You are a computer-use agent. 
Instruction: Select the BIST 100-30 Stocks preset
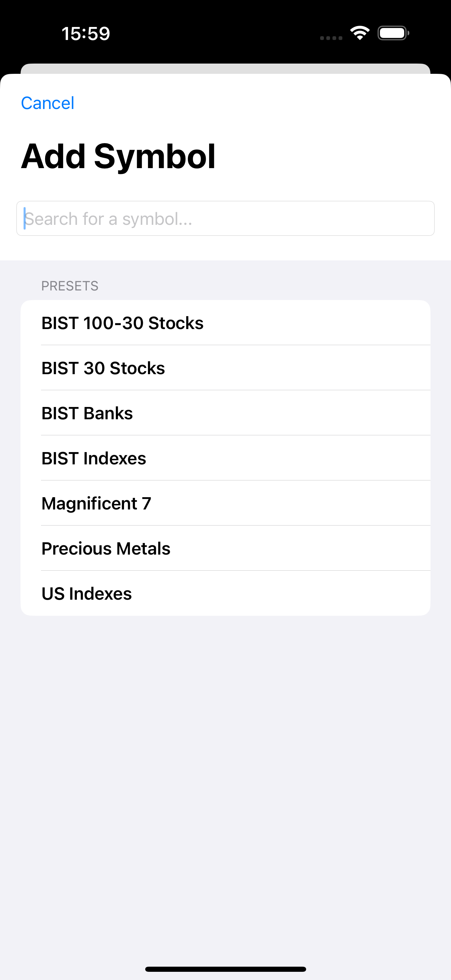coord(225,323)
